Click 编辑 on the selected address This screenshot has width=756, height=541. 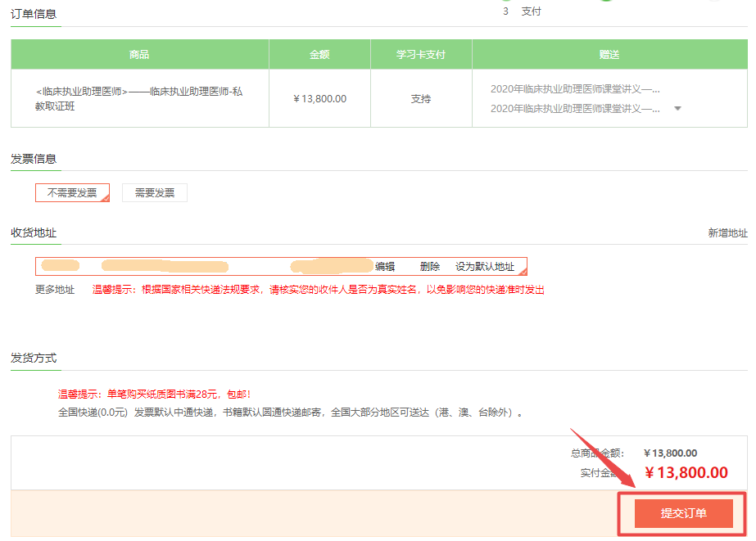(385, 267)
